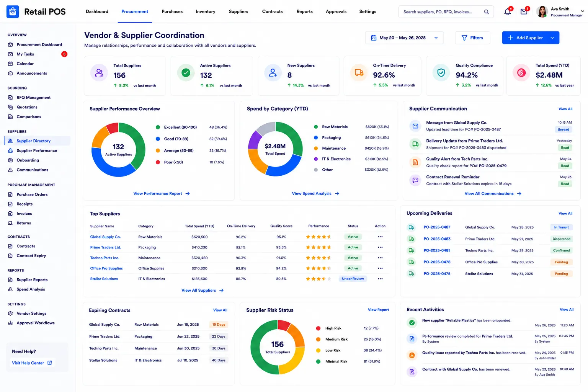Open Contract Expiry in the sidebar
Screen dimensions: 588x392
click(31, 256)
